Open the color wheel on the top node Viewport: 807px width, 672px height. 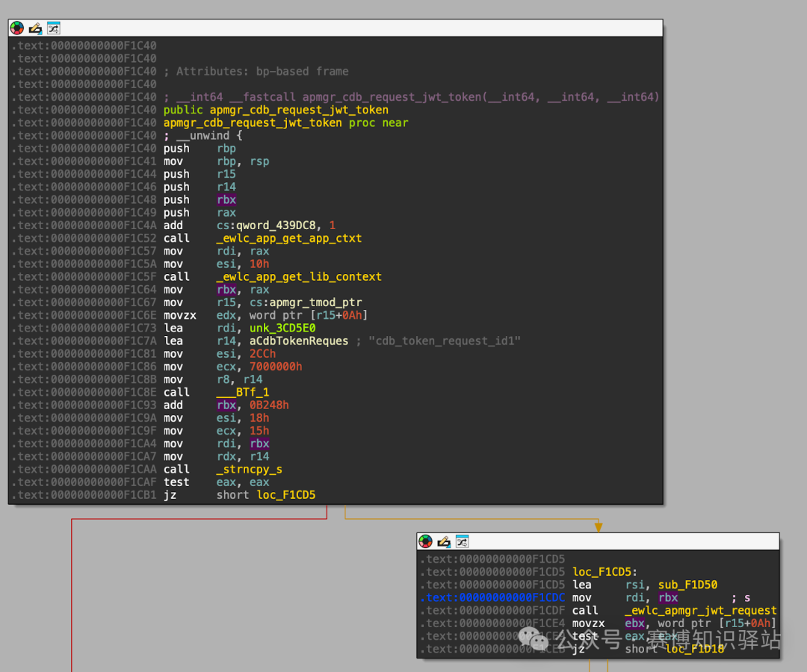point(16,28)
